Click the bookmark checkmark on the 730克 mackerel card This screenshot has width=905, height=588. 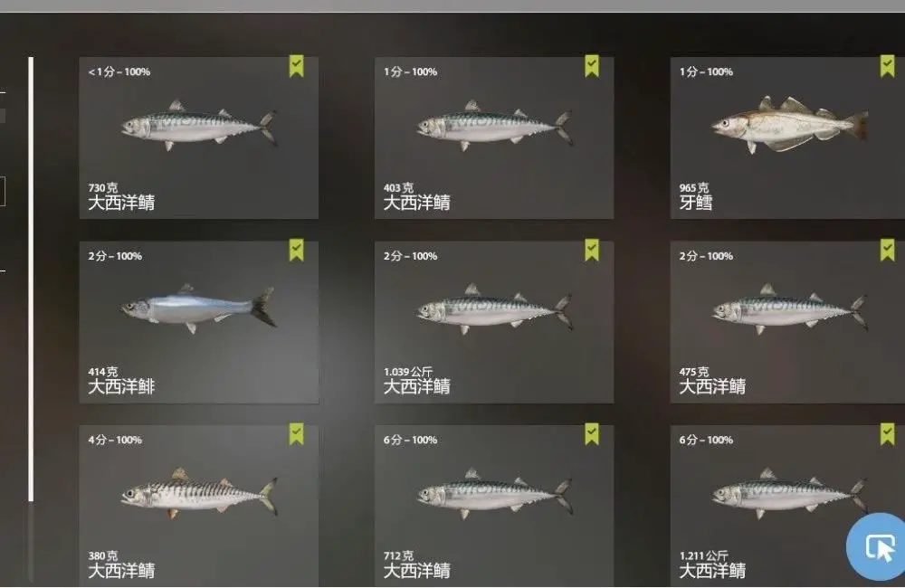pyautogui.click(x=296, y=66)
